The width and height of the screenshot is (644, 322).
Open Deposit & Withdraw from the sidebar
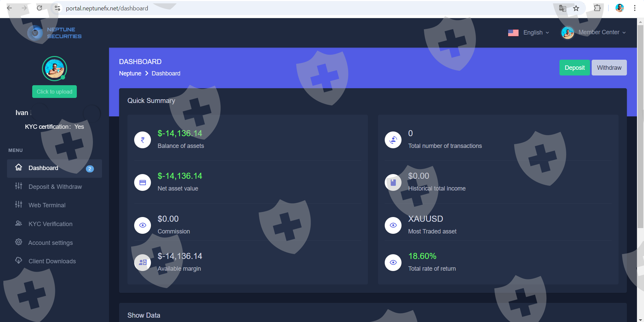click(55, 187)
